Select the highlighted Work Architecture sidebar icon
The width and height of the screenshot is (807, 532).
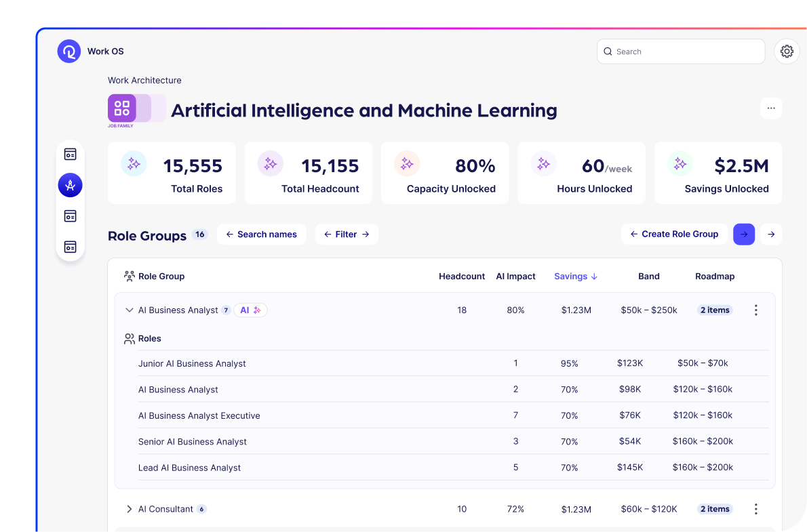(71, 185)
